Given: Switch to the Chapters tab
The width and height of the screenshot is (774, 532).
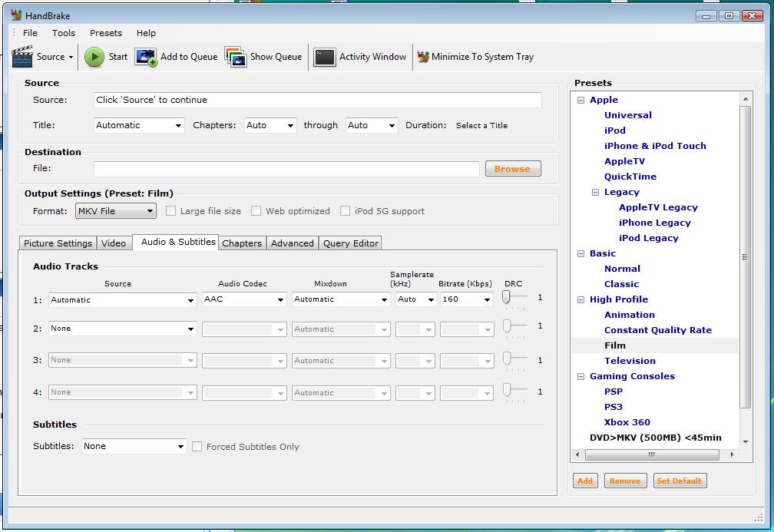Looking at the screenshot, I should [242, 243].
